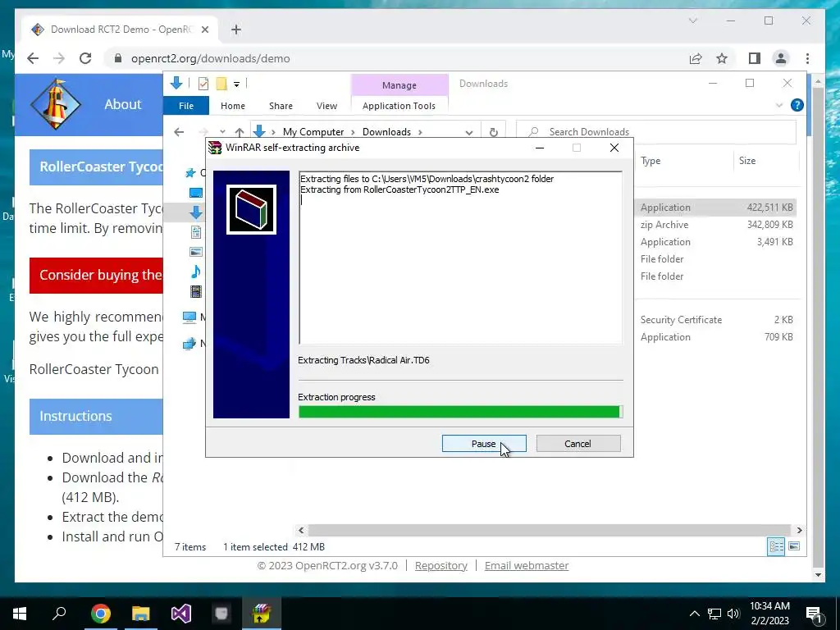Open the tab search dropdown in Chrome
Screen dimensions: 840x630
pyautogui.click(x=692, y=21)
